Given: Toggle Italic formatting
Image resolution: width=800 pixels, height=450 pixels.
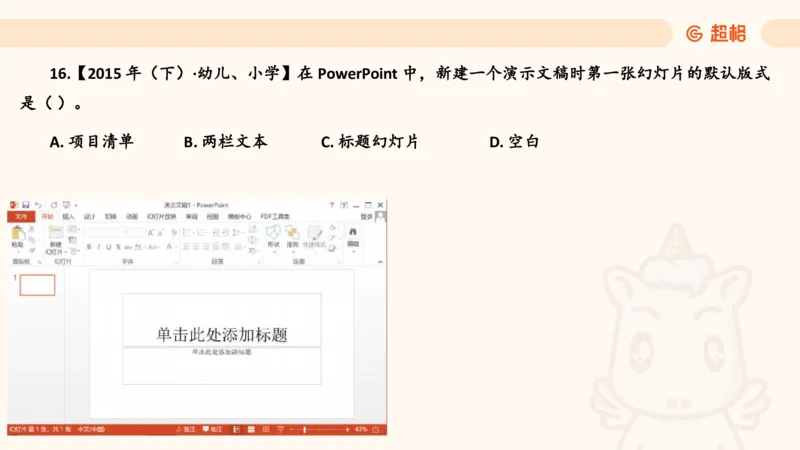Looking at the screenshot, I should tap(99, 247).
